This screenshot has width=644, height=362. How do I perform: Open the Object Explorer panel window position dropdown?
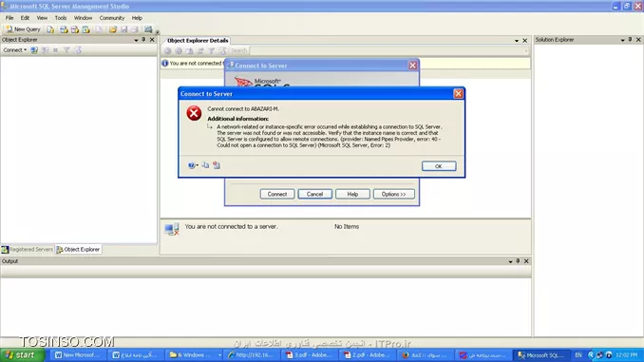(x=136, y=40)
